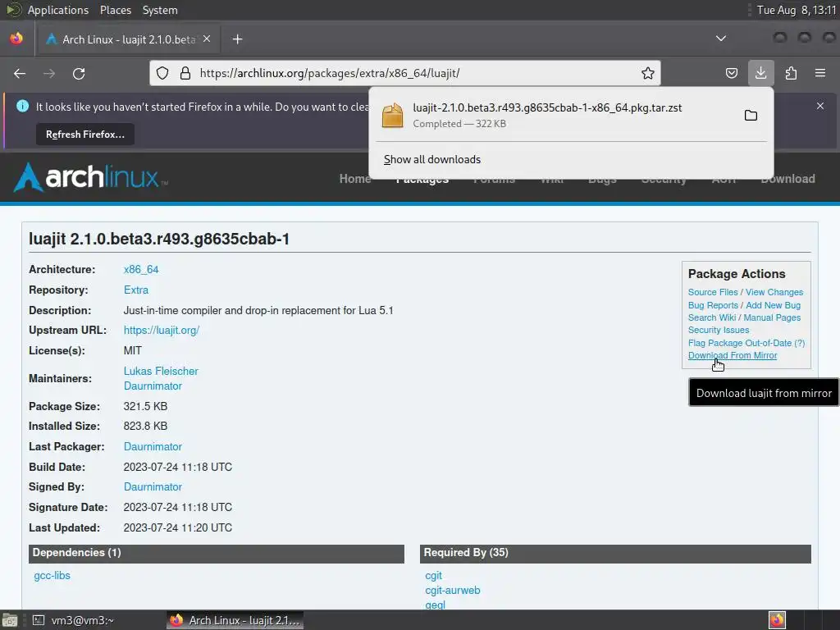The image size is (840, 630).
Task: Dismiss the Firefox refresh notification bar
Action: [x=820, y=106]
